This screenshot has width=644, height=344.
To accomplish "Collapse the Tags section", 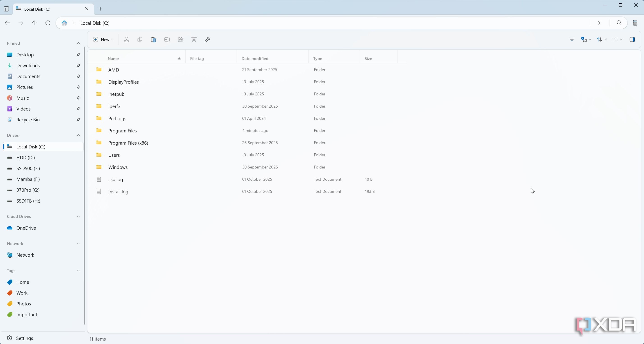I will [78, 271].
